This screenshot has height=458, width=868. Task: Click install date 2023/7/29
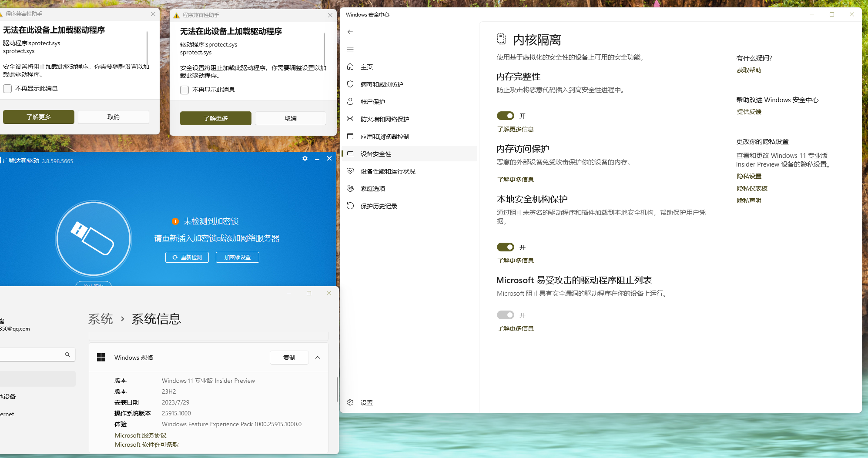[x=175, y=402]
